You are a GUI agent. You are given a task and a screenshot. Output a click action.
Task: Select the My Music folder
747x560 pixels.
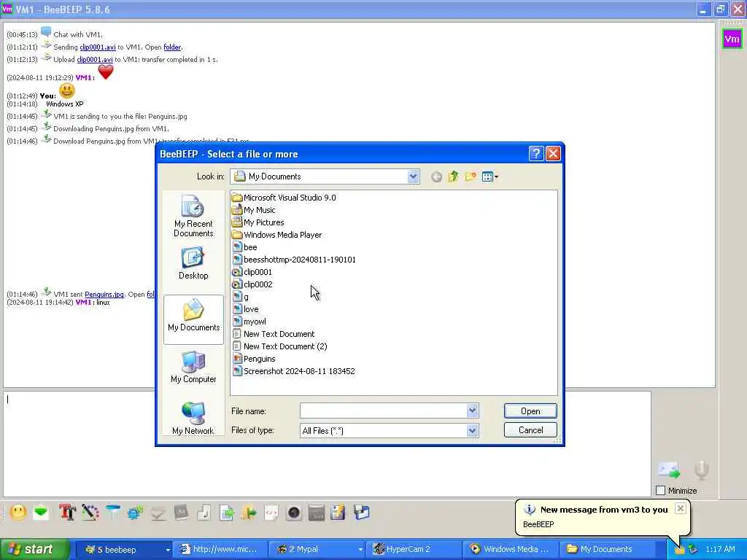tap(253, 210)
